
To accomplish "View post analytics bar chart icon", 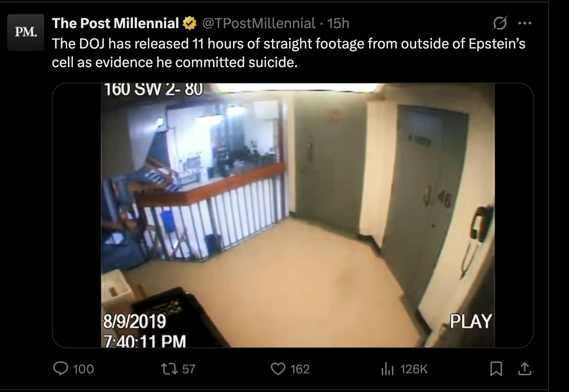I will pos(387,369).
